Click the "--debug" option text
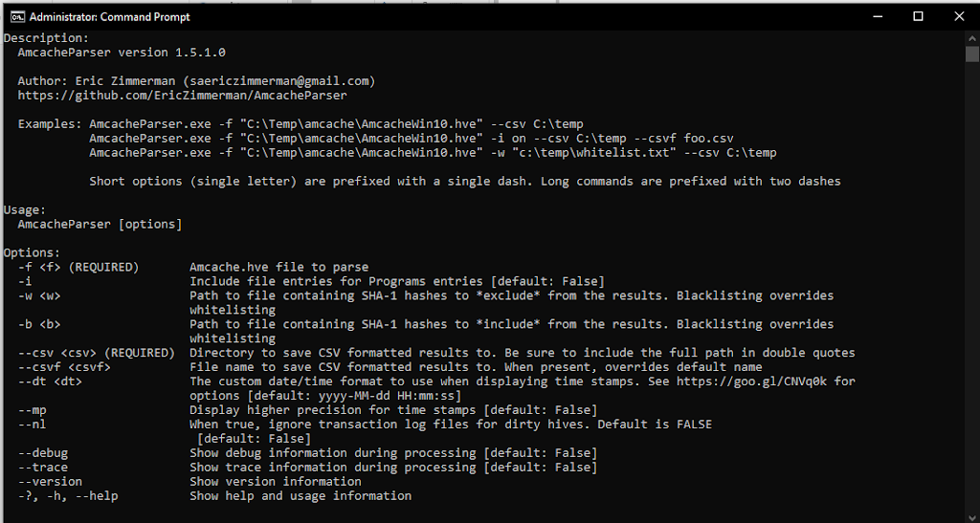Viewport: 980px width, 523px height. click(x=43, y=453)
